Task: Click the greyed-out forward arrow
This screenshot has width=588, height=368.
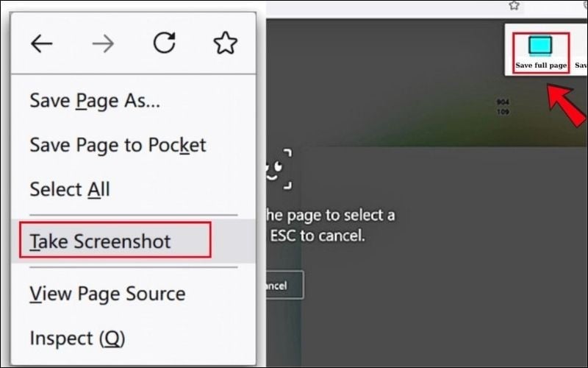Action: 103,44
